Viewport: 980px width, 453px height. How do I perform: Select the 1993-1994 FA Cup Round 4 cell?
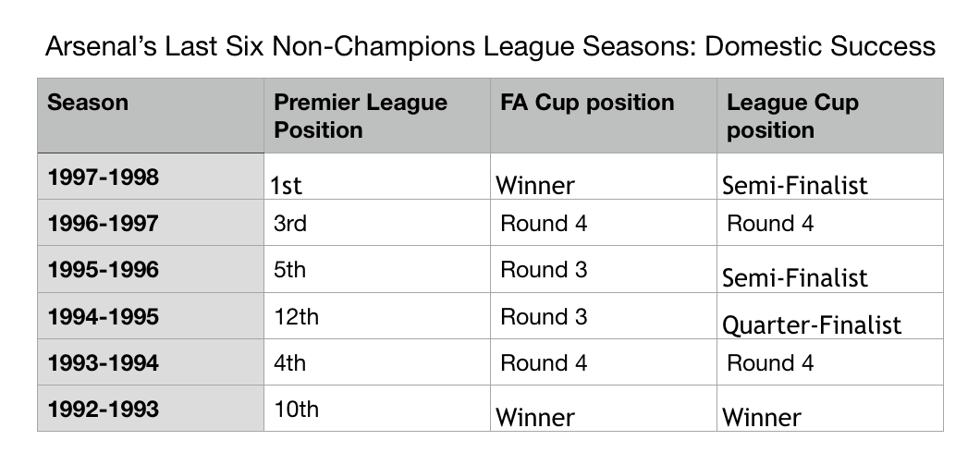tap(604, 361)
